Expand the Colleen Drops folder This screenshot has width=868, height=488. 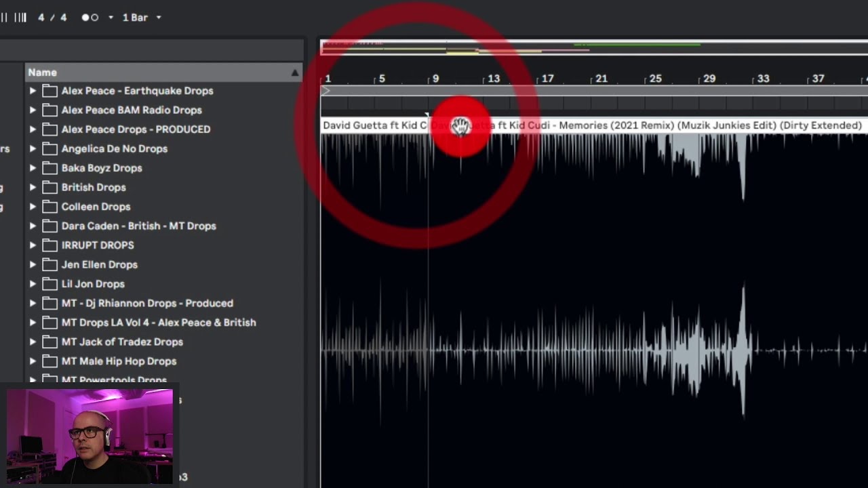click(33, 207)
